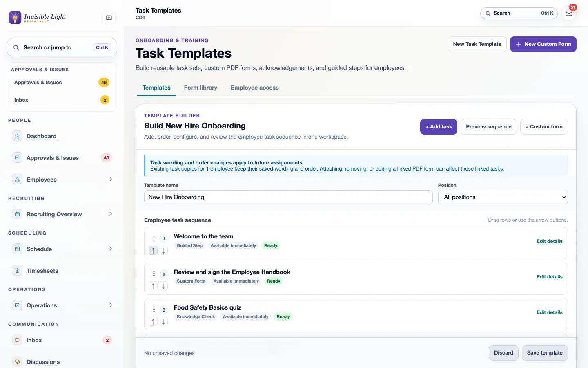Open the Position dropdown
The image size is (588, 368).
(503, 197)
